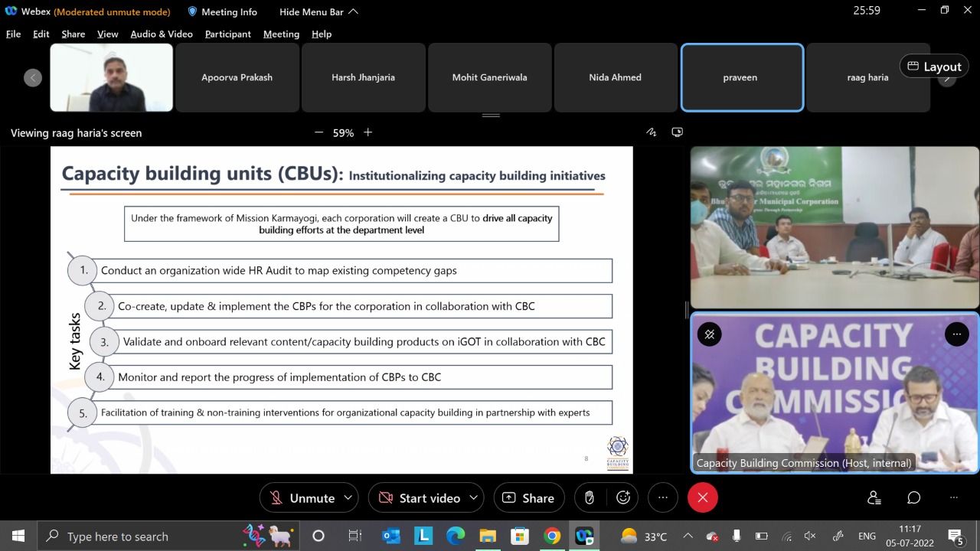
Task: Open Google Chrome from the taskbar
Action: tap(552, 536)
